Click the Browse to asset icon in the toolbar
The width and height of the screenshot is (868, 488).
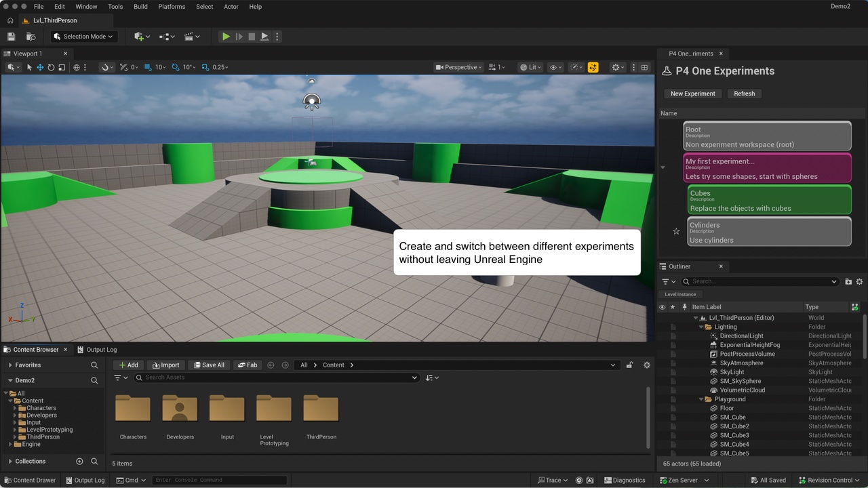31,37
